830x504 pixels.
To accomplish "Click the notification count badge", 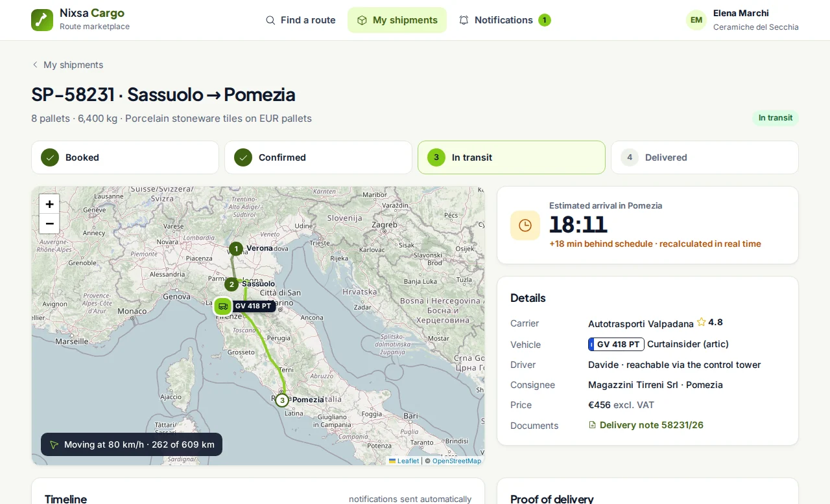I will tap(545, 20).
